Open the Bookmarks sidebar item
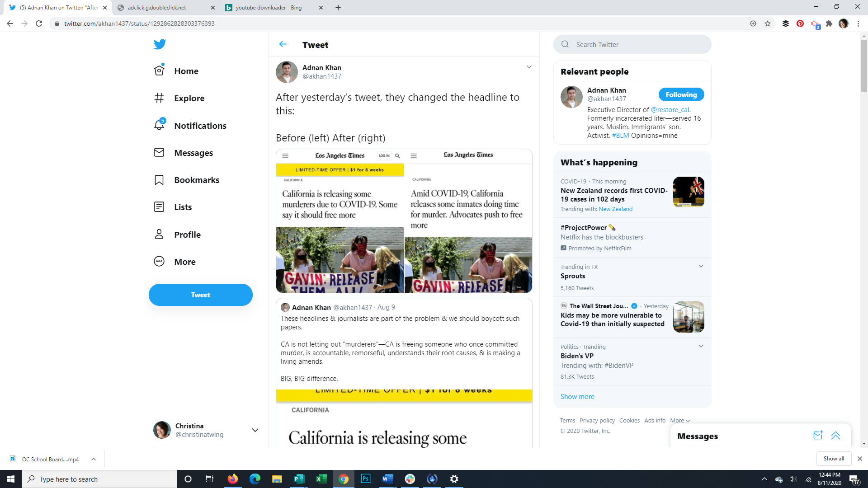Viewport: 868px width, 488px height. point(196,180)
